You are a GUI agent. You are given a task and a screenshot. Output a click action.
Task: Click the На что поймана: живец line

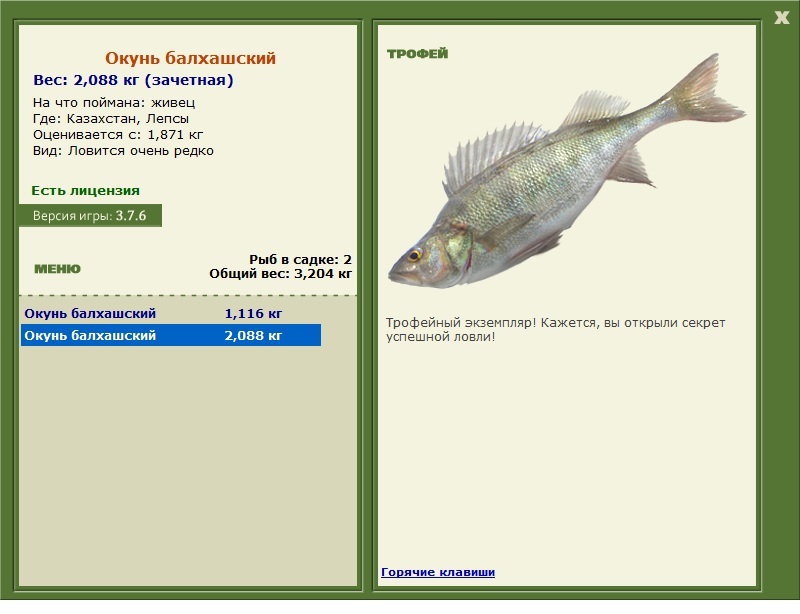tap(114, 103)
